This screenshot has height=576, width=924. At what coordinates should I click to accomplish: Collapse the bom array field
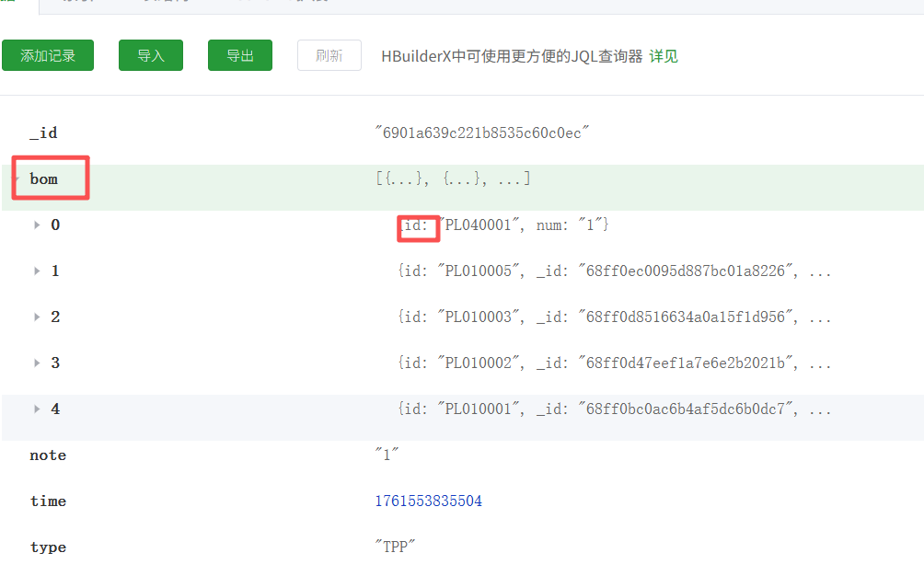point(17,179)
